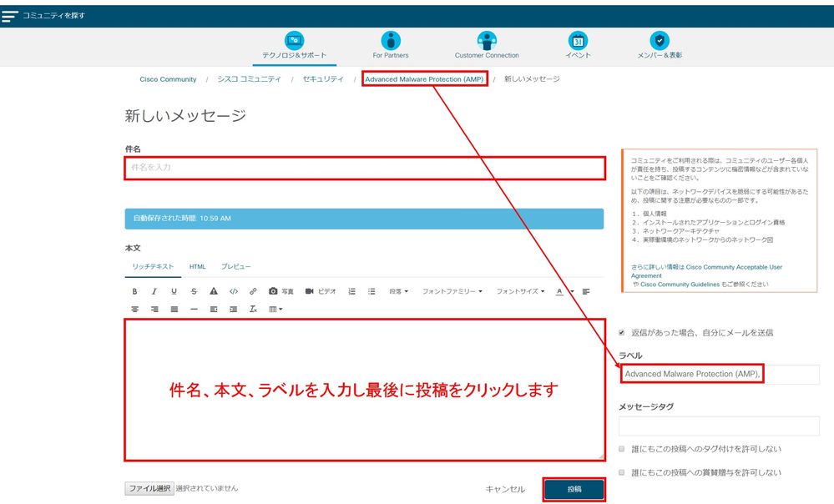Screen dimensions: 834x504
Task: Increase indent of text
Action: (x=233, y=309)
